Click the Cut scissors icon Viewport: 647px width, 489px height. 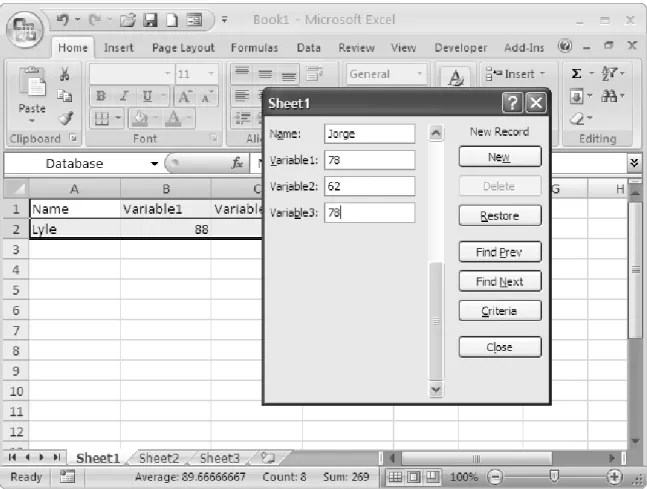[x=64, y=74]
